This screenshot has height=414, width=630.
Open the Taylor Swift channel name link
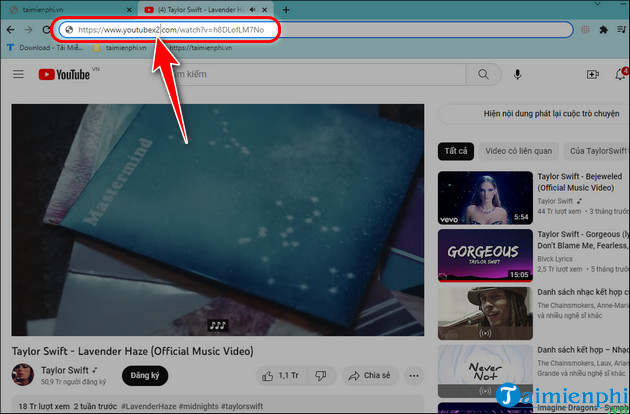(66, 370)
